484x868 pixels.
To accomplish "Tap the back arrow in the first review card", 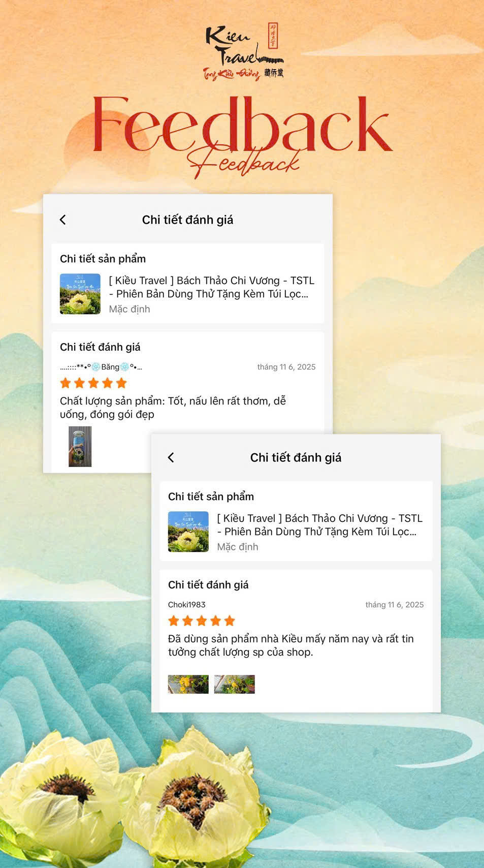I will 63,220.
